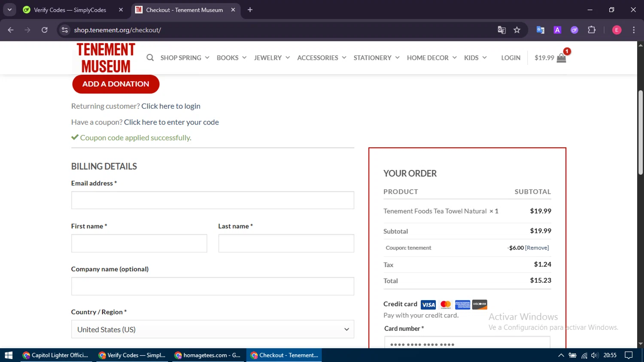Screen dimensions: 644x362
Task: Open Checkout - Tenement taskbar window
Action: 284,355
